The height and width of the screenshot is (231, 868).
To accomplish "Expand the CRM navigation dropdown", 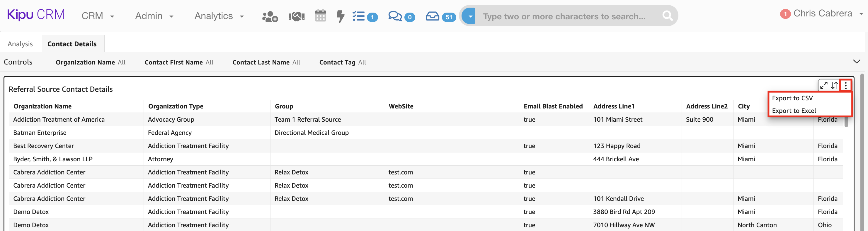I will point(98,16).
